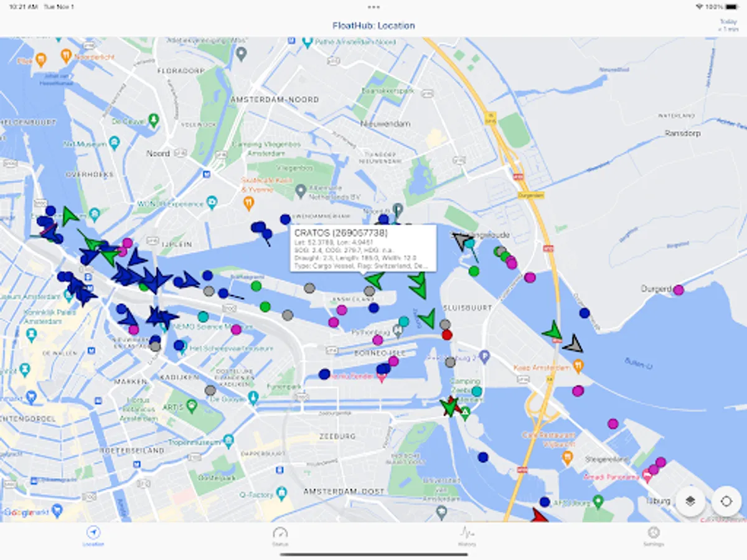Tap the Q-Factory map pin

tap(281, 494)
